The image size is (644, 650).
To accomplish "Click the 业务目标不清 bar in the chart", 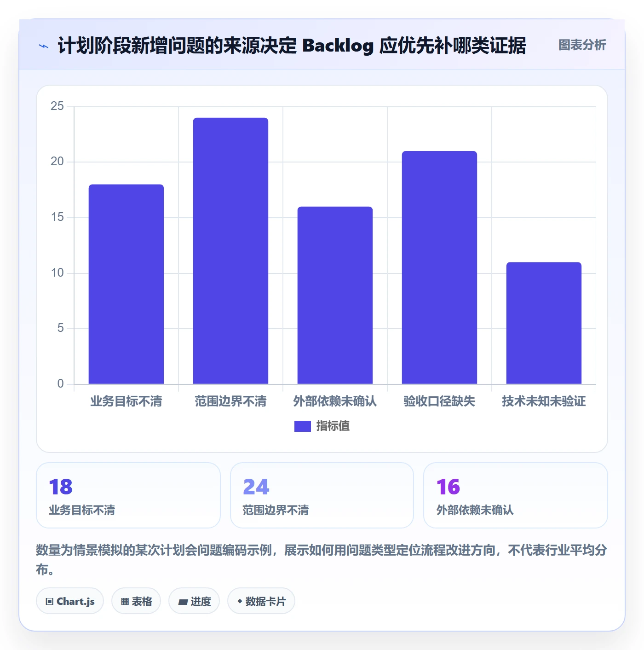I will [x=126, y=284].
